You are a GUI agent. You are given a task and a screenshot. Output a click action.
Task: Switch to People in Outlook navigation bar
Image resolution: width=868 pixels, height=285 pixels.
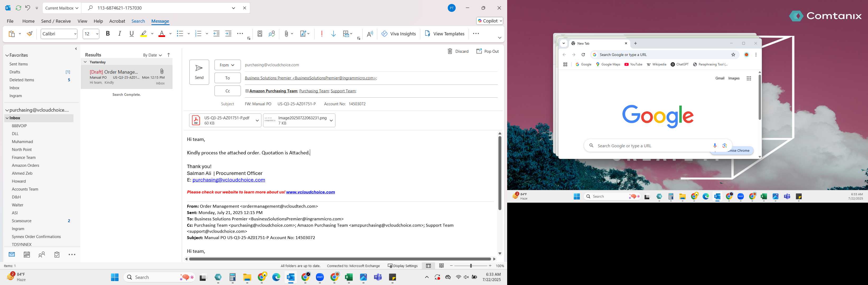point(42,255)
